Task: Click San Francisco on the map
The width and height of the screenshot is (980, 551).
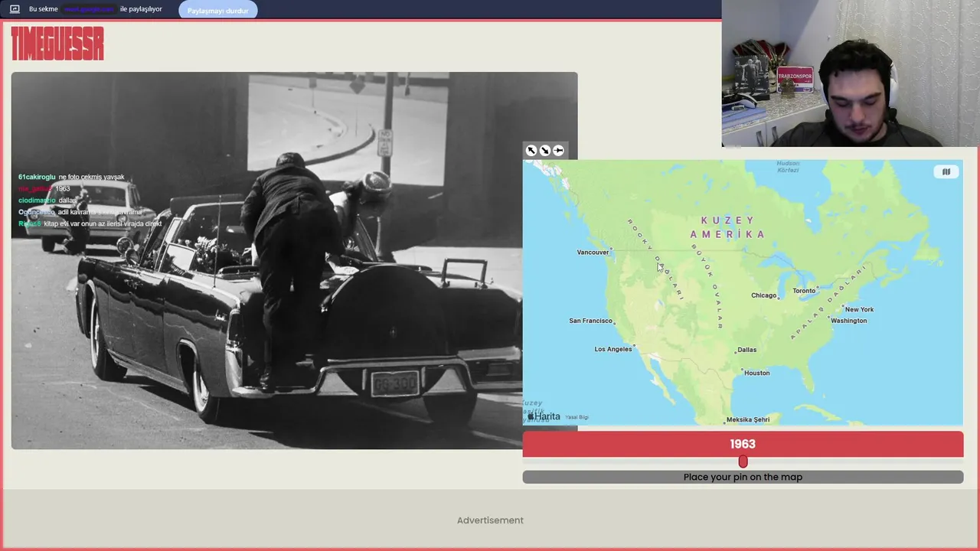Action: tap(592, 321)
